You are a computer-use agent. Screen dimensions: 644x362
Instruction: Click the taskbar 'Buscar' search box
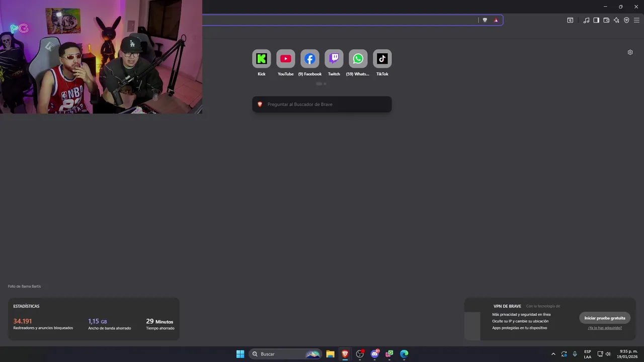pos(285,354)
